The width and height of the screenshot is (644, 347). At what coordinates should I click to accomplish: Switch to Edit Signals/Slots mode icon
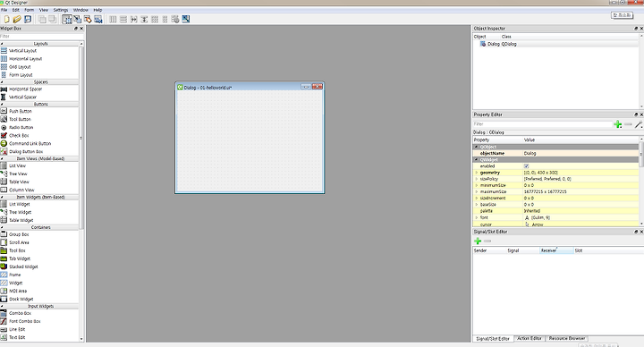[77, 20]
